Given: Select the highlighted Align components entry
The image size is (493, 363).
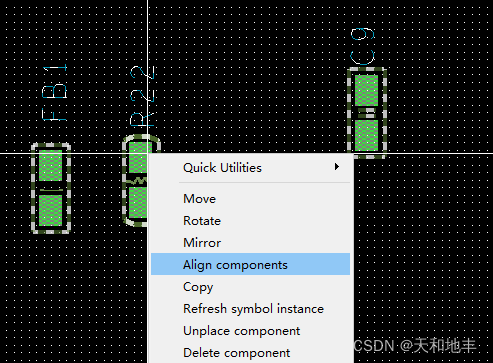Looking at the screenshot, I should tap(250, 264).
